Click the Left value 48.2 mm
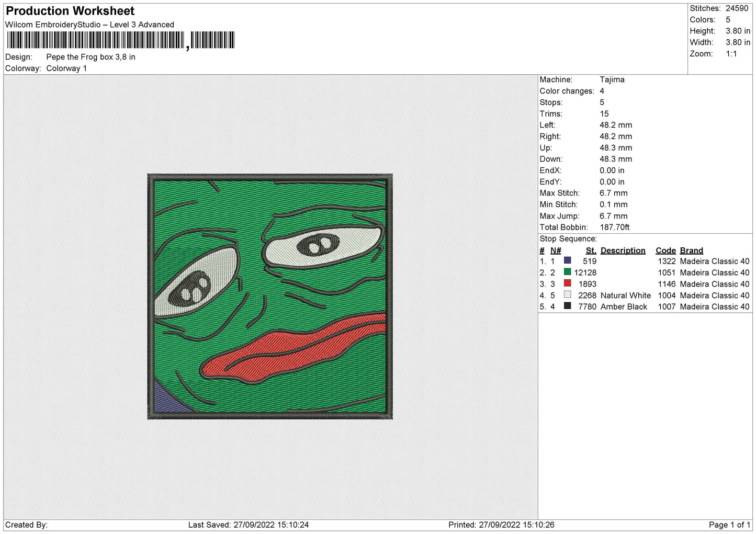 [616, 125]
